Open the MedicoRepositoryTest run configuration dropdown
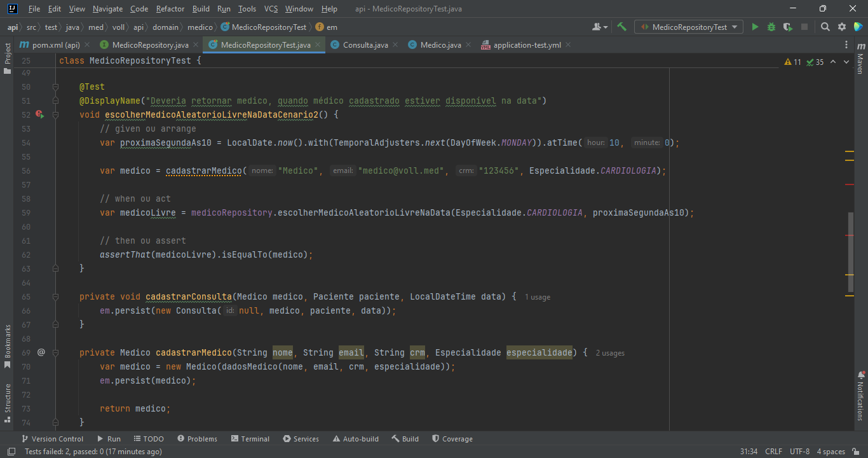The width and height of the screenshot is (868, 458). coord(689,27)
